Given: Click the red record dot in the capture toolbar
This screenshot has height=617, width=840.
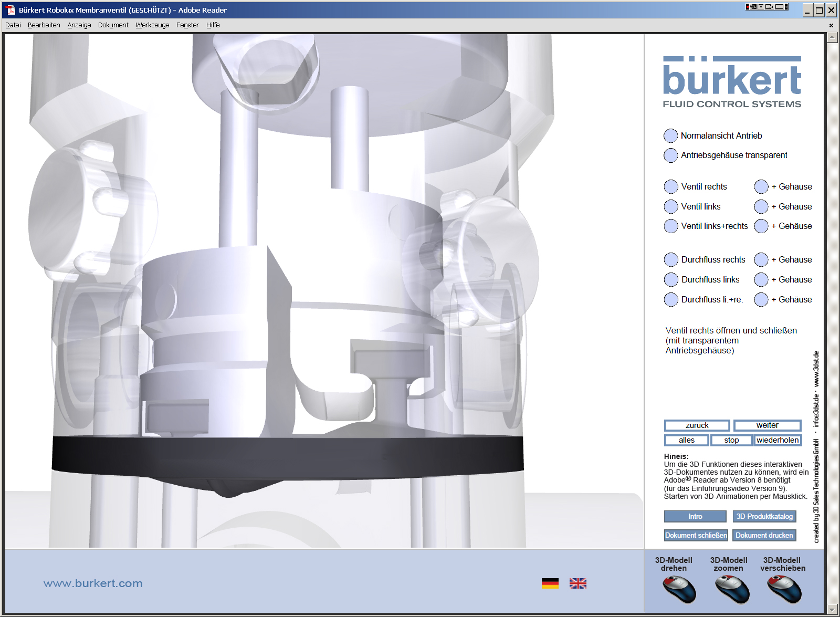Looking at the screenshot, I should [x=748, y=7].
